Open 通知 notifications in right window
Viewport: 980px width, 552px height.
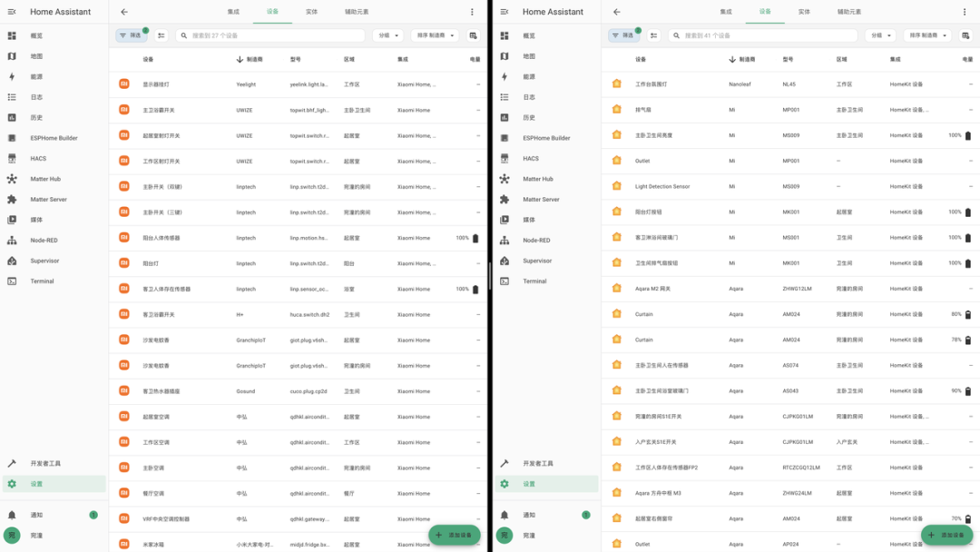(546, 515)
